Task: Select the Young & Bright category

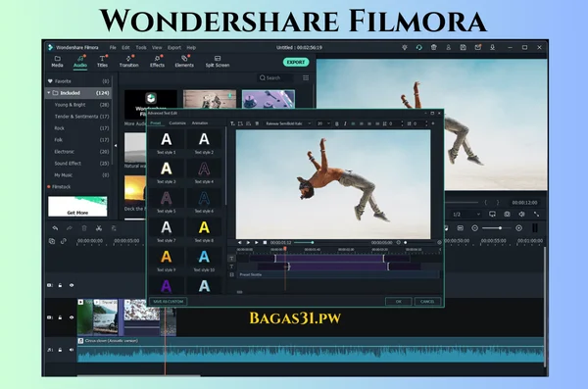Action: [78, 105]
